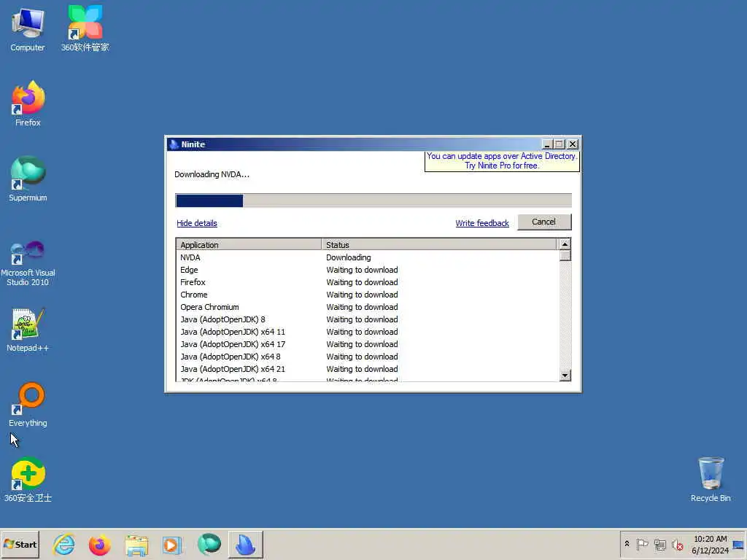Open the Start menu
747x560 pixels.
pyautogui.click(x=20, y=544)
